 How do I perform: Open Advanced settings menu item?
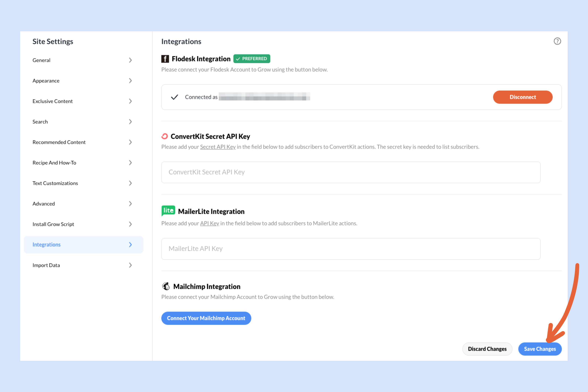coord(83,204)
